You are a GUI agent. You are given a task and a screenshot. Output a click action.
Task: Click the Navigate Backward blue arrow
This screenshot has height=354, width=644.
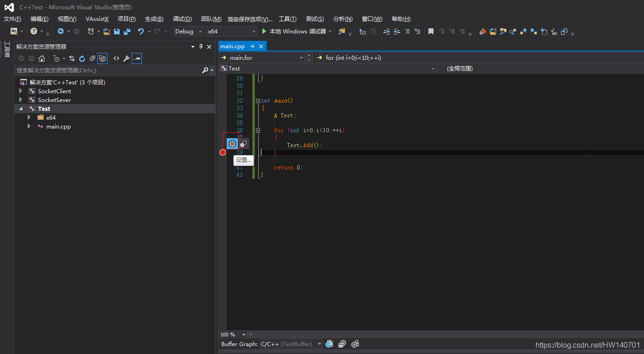point(61,32)
